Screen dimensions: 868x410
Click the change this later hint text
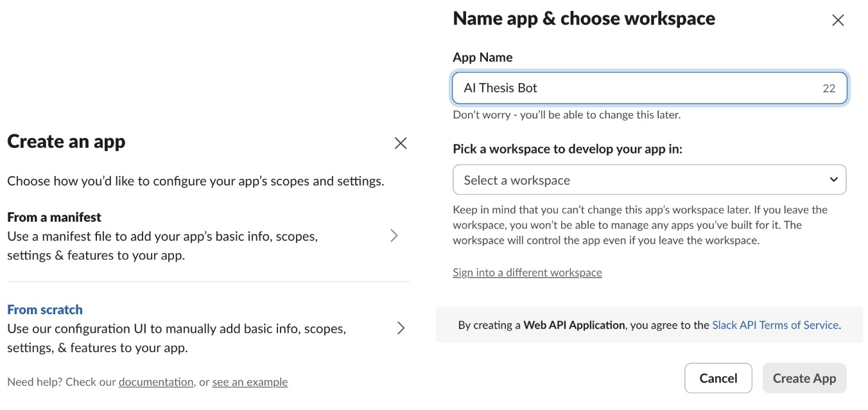pyautogui.click(x=566, y=115)
